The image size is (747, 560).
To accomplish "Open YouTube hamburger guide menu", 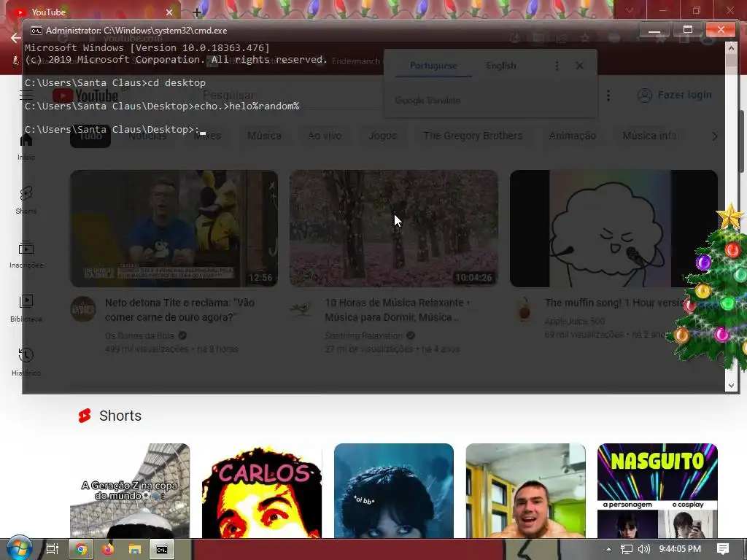I will click(26, 96).
